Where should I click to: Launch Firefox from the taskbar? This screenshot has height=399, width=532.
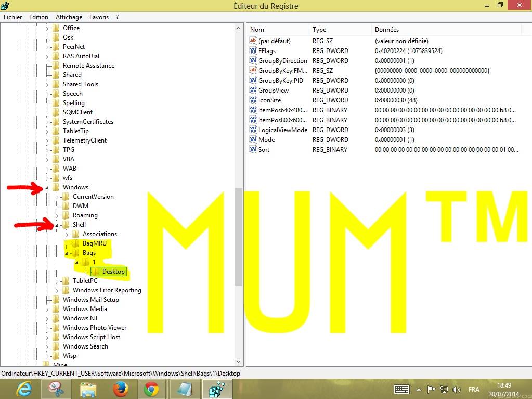(x=121, y=389)
